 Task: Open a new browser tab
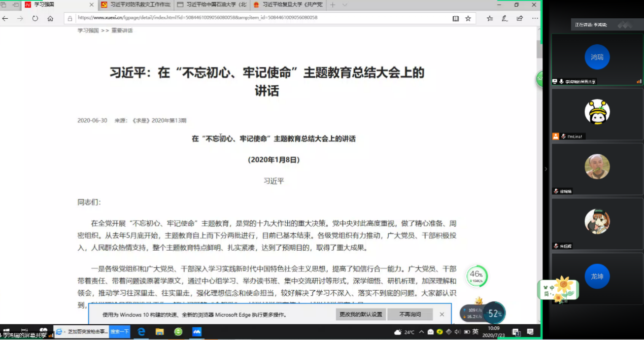pos(333,5)
